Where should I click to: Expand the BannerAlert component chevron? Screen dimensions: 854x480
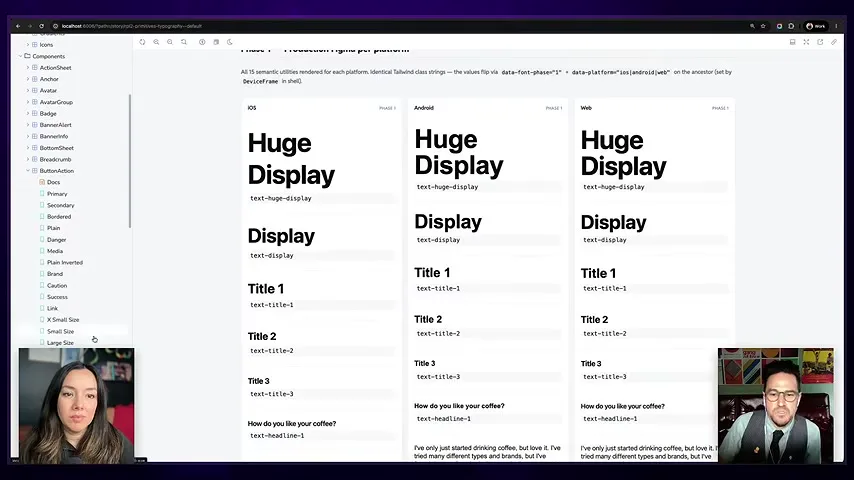click(28, 125)
